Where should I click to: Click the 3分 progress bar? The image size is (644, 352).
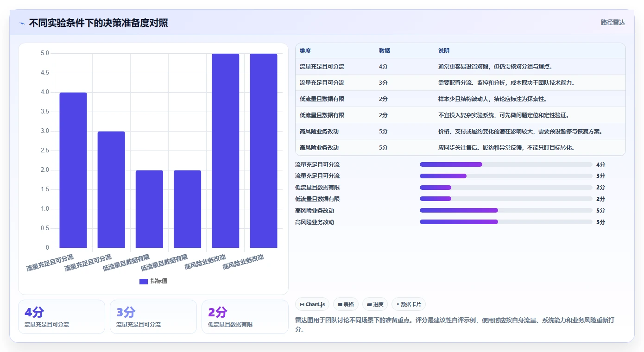click(506, 176)
